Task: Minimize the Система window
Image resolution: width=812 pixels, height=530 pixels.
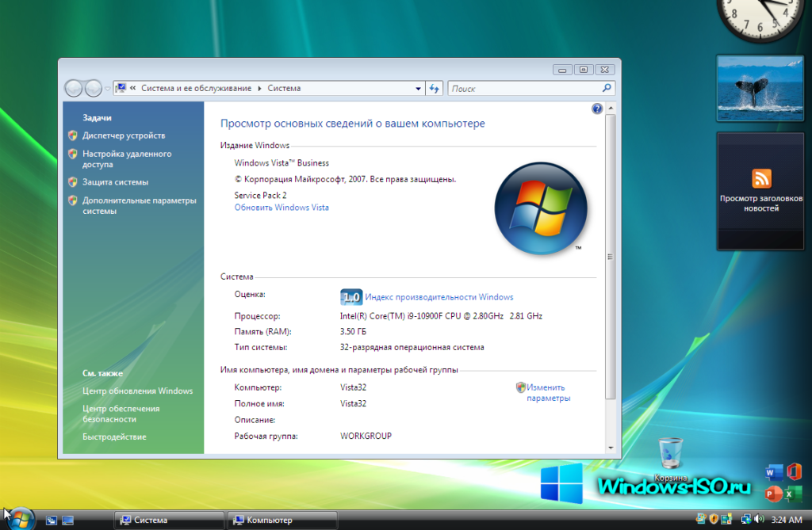Action: coord(562,70)
